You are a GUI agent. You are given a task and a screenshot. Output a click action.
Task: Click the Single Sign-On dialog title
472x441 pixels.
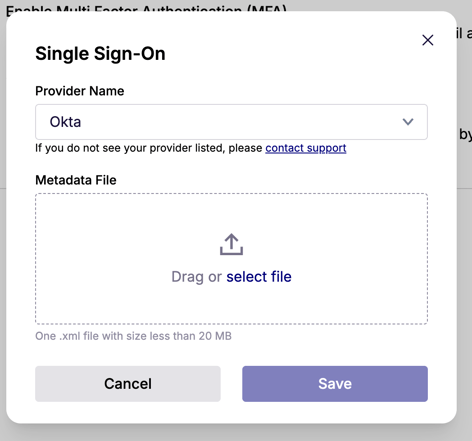[100, 54]
